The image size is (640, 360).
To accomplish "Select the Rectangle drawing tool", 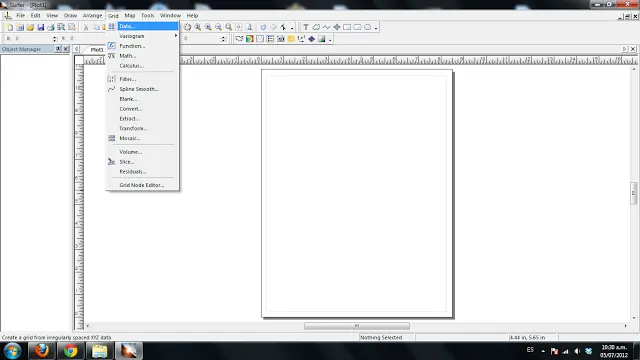I will 347,27.
